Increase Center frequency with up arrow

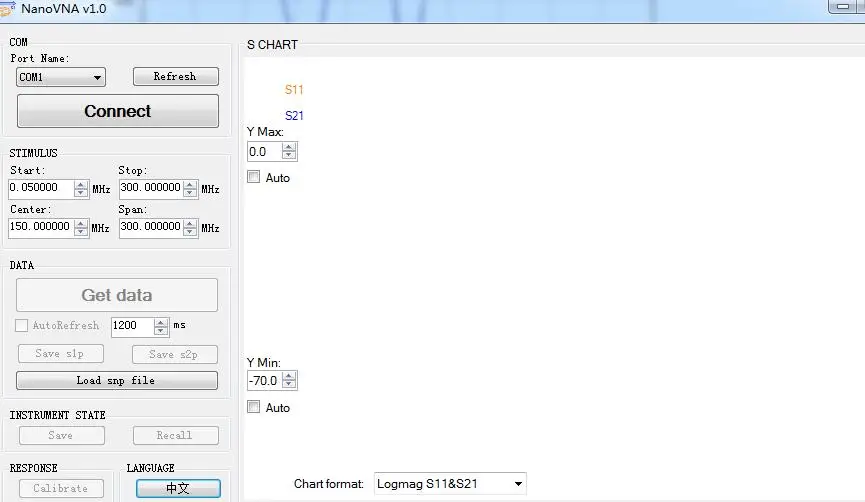point(81,223)
